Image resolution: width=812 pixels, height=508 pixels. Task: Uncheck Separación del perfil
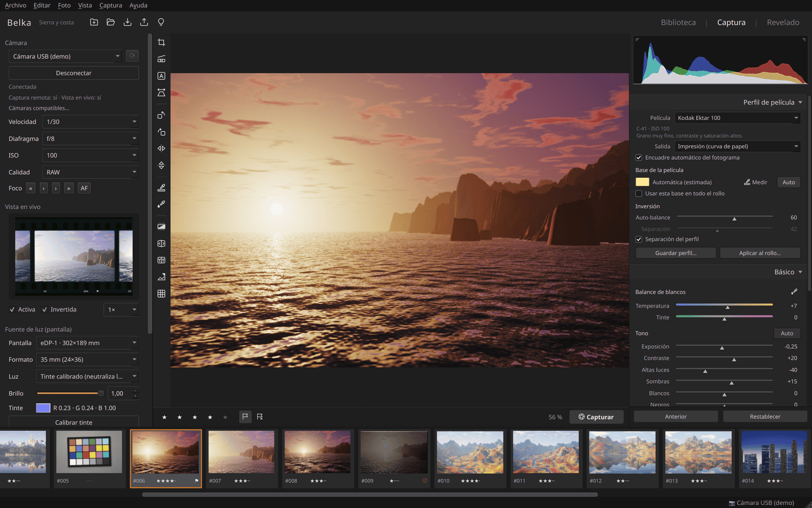639,239
